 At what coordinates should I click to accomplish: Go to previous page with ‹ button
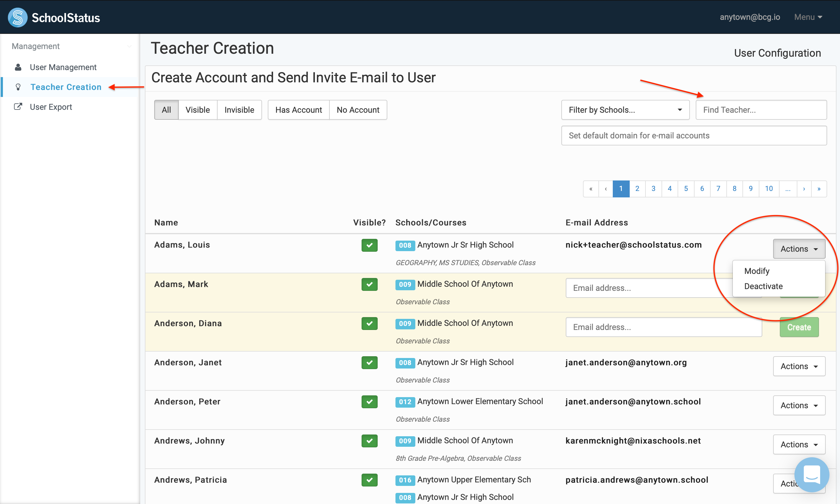click(x=606, y=189)
